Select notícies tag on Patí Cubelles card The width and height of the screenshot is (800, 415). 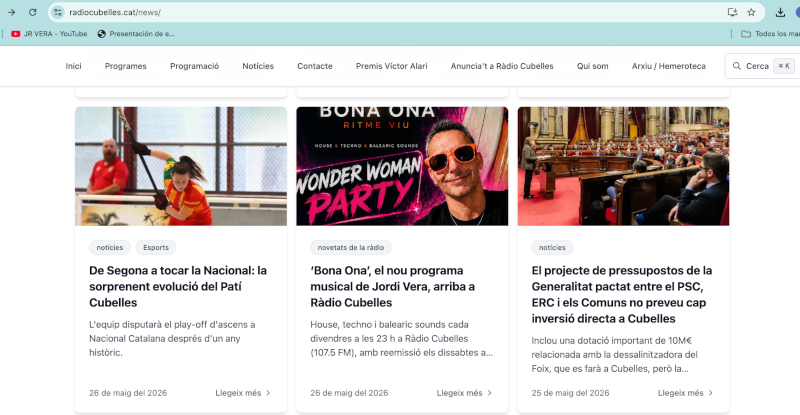pyautogui.click(x=110, y=248)
